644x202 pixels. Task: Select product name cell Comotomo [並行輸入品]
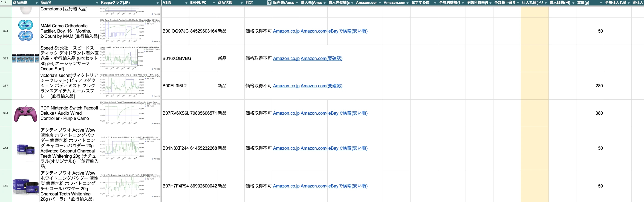point(70,11)
